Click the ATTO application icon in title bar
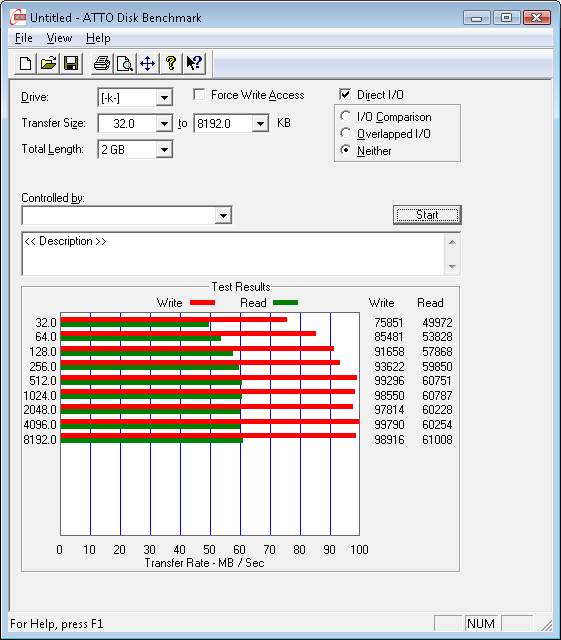Screen dimensions: 561x640 coord(18,17)
